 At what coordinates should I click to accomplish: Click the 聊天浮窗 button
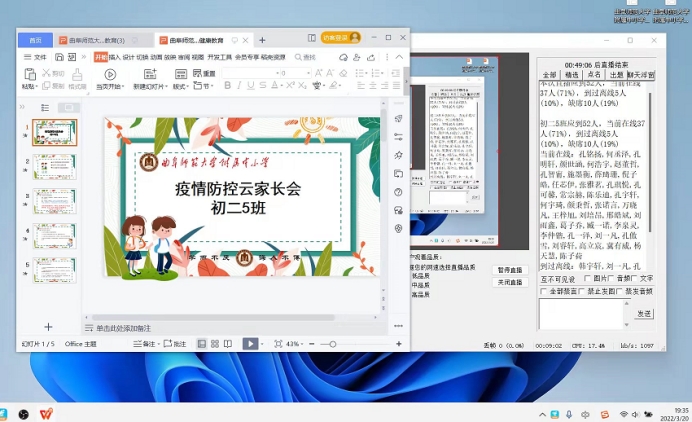641,75
